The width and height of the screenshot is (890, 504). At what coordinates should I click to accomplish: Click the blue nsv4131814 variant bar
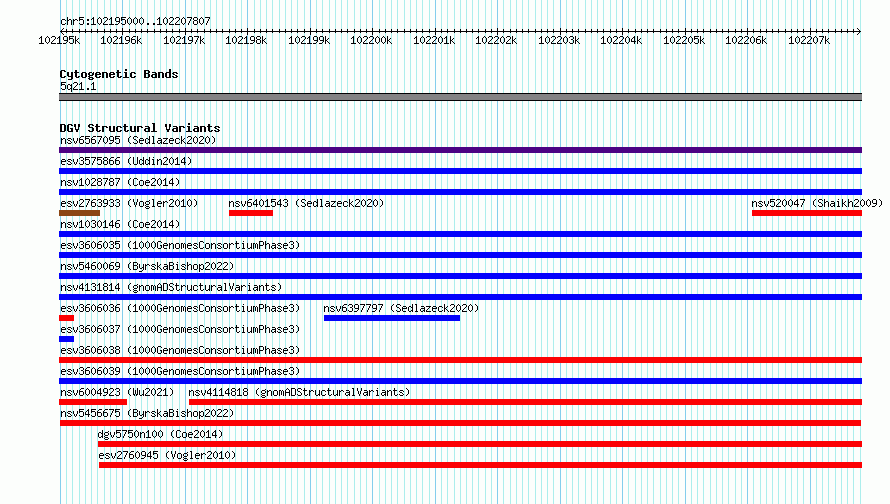click(460, 297)
